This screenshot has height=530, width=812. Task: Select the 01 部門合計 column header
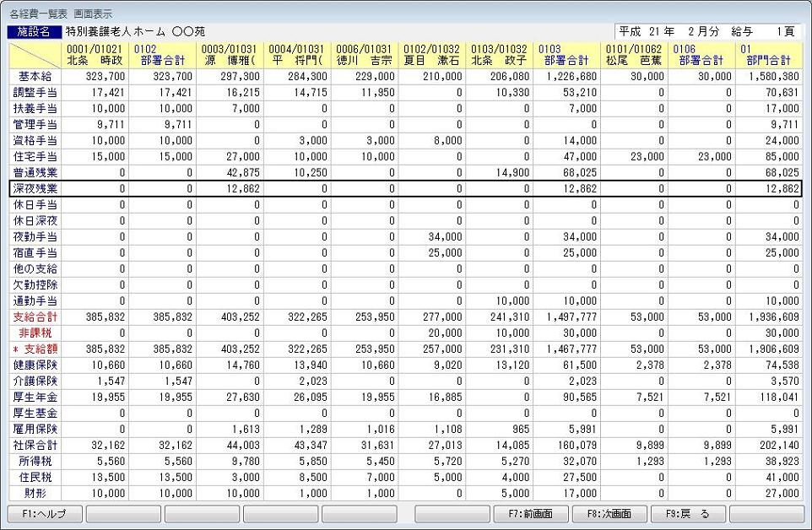click(x=769, y=55)
